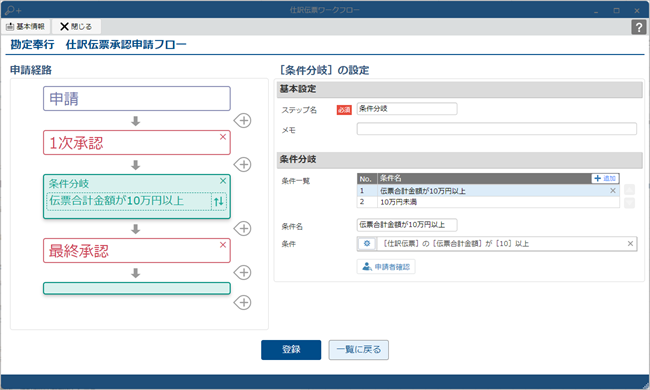Delete condition row 1 with its X
This screenshot has width=650, height=390.
613,191
